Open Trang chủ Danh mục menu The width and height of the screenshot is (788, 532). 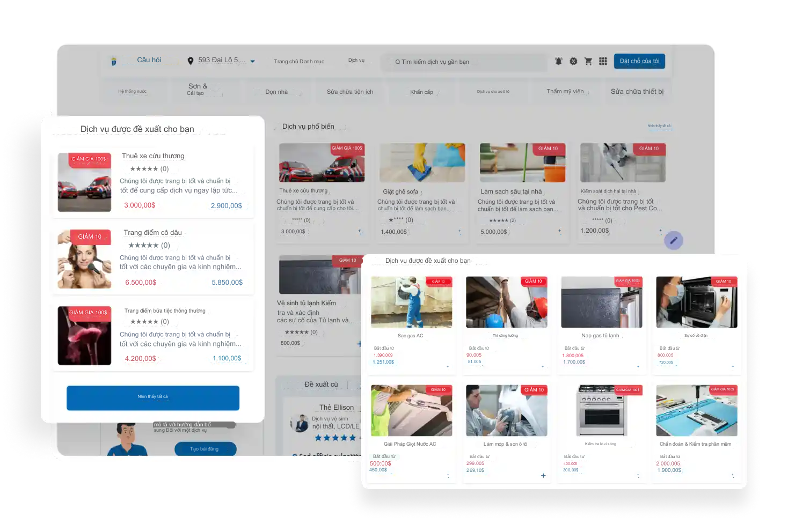[299, 62]
